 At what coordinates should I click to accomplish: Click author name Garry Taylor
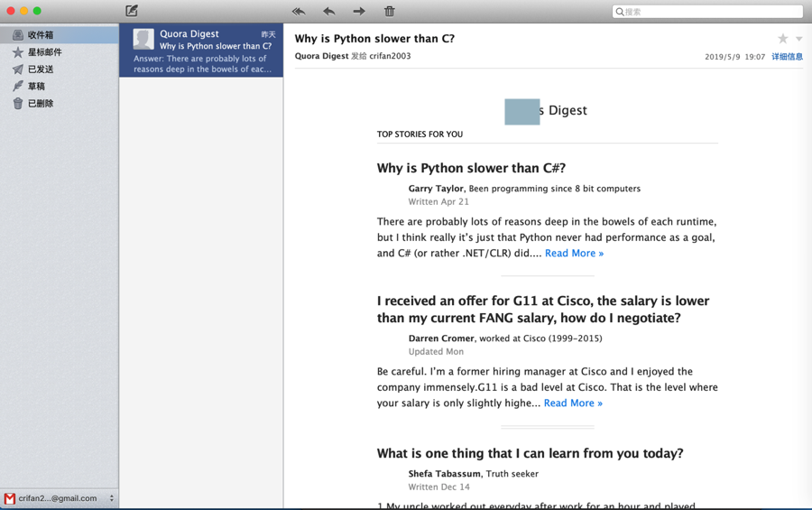coord(436,189)
